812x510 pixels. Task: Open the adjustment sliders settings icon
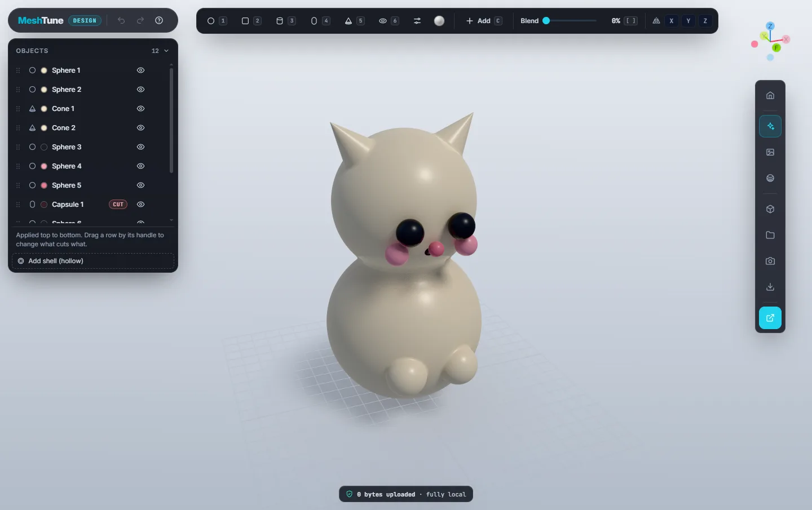[x=417, y=21]
